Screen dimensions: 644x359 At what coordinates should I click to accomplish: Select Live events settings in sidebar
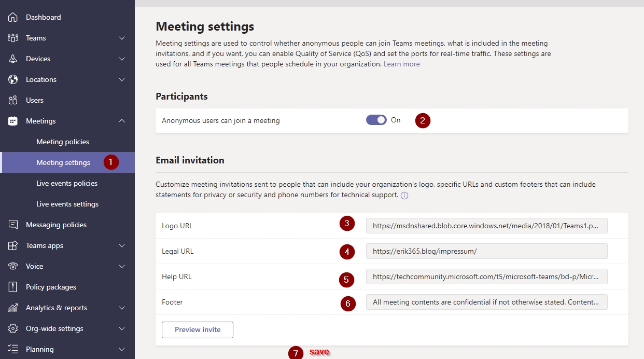tap(67, 204)
